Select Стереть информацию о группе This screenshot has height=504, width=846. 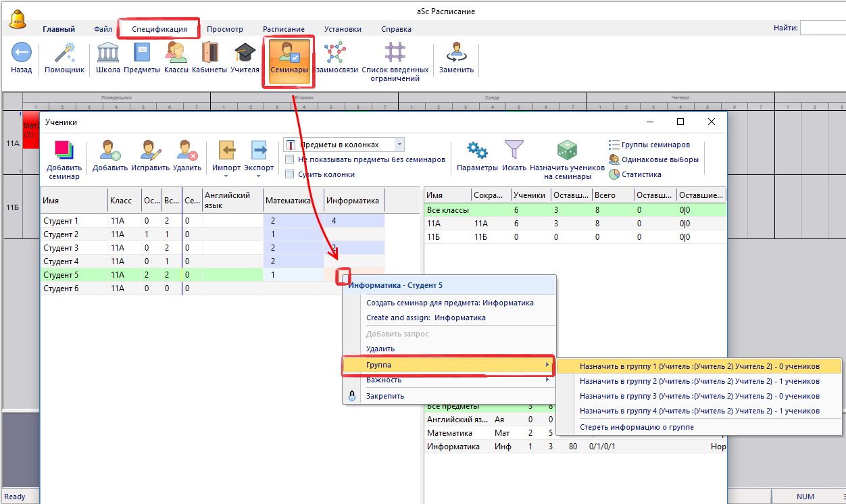point(637,427)
